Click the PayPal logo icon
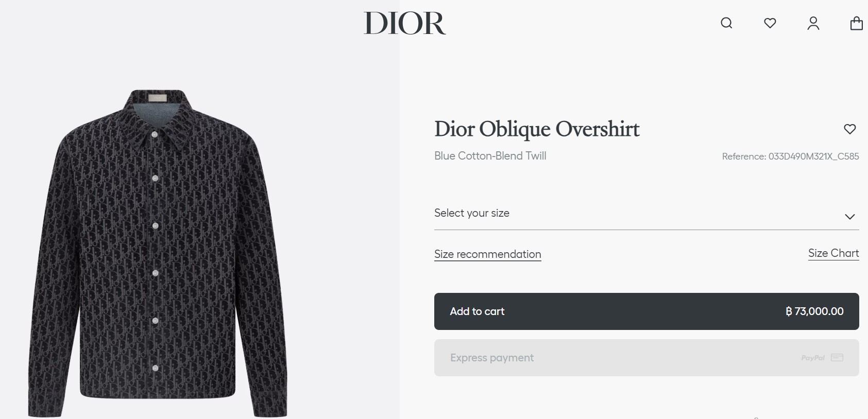Viewport: 868px width, 419px height. point(813,358)
